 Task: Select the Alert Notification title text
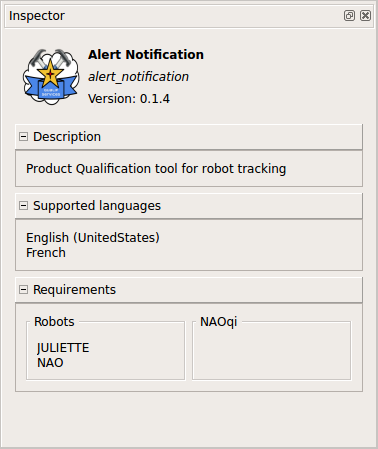pos(146,55)
